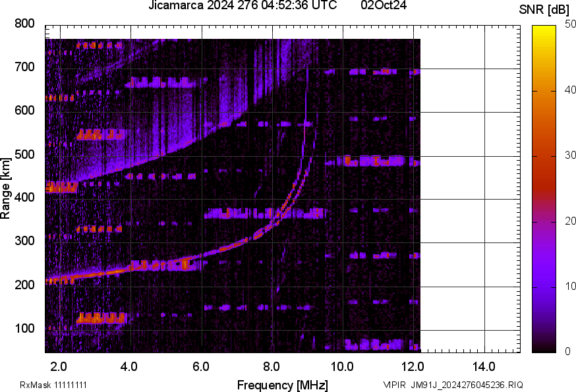Click the range tick label '700'
Screen dimensions: 576x392
point(24,67)
